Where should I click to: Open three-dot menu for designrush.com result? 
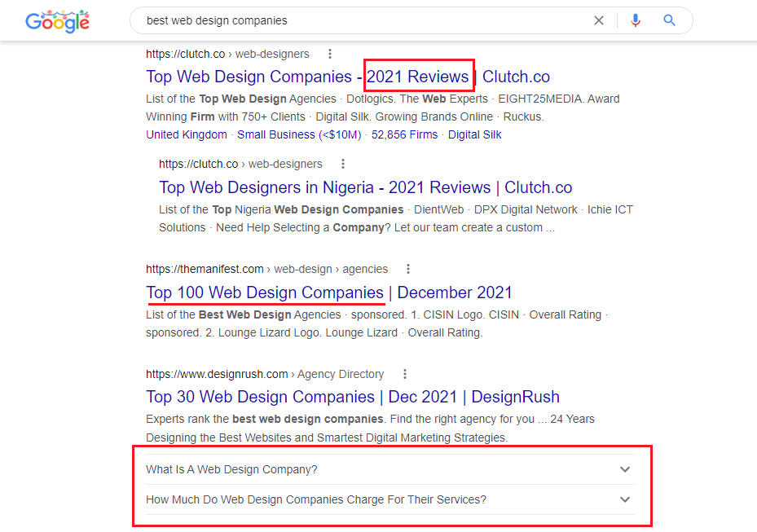pos(404,374)
